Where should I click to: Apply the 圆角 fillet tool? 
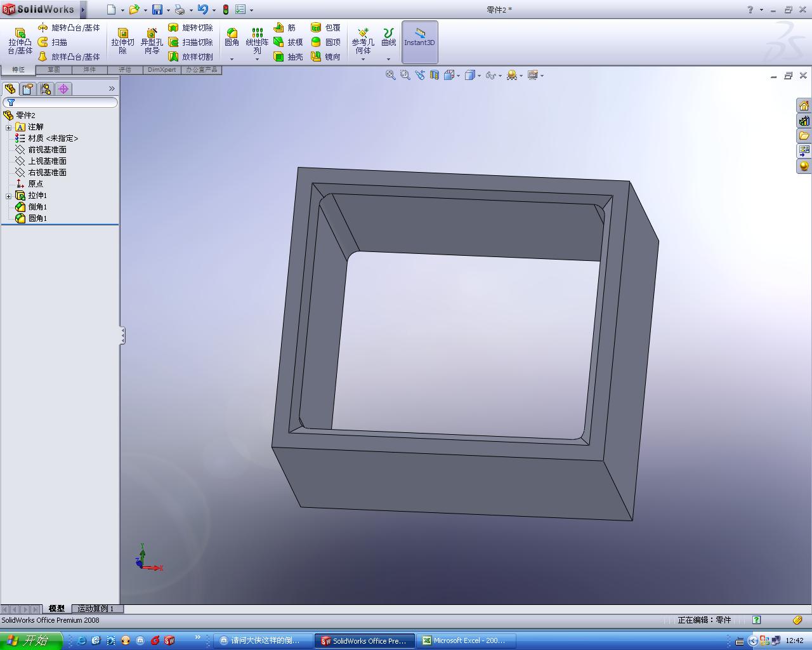232,37
